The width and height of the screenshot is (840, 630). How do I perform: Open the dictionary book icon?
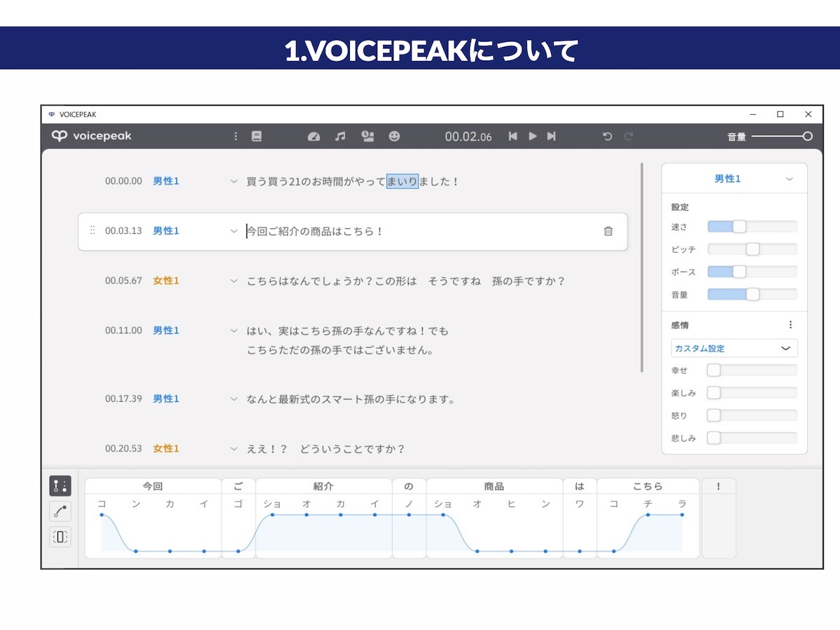(256, 136)
